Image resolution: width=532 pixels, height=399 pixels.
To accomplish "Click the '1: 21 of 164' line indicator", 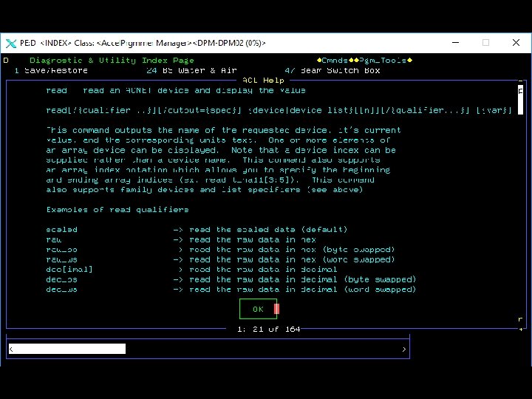I will point(269,329).
